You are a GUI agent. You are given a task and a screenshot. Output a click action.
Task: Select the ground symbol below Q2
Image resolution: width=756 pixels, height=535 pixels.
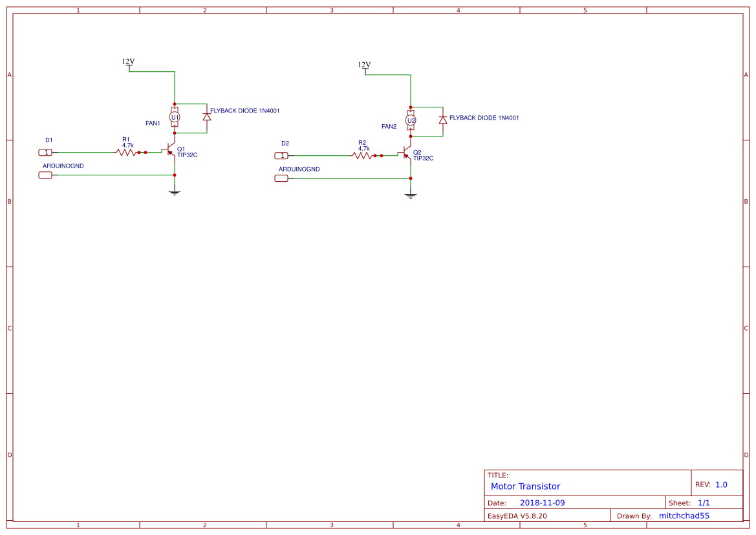click(410, 193)
